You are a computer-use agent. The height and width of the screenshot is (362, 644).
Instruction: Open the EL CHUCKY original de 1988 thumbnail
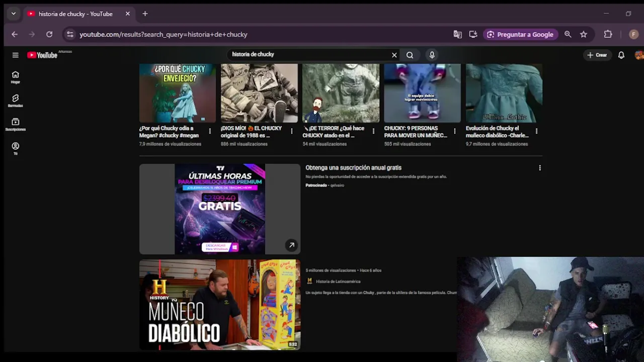point(259,93)
